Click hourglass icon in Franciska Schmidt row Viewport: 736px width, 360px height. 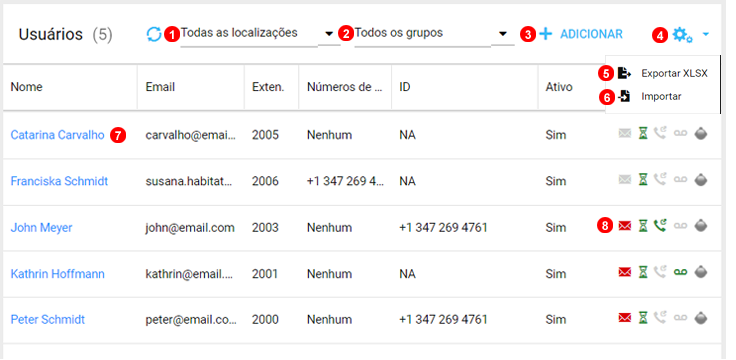(643, 180)
